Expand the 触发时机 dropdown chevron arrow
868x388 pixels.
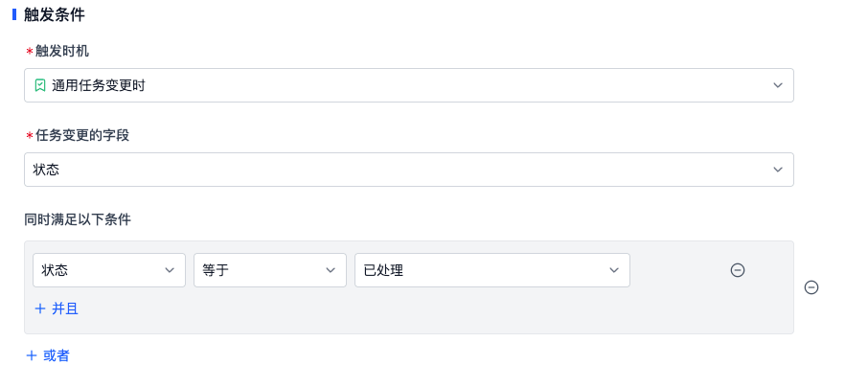click(778, 85)
